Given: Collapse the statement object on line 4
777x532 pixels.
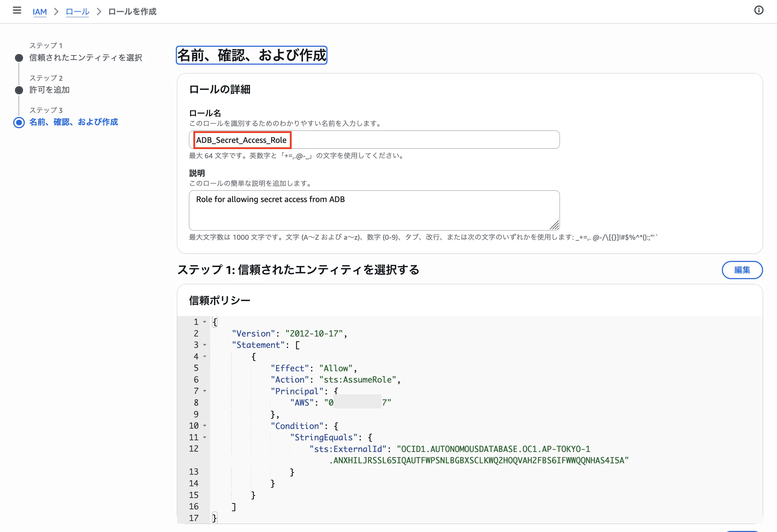Looking at the screenshot, I should pyautogui.click(x=204, y=357).
